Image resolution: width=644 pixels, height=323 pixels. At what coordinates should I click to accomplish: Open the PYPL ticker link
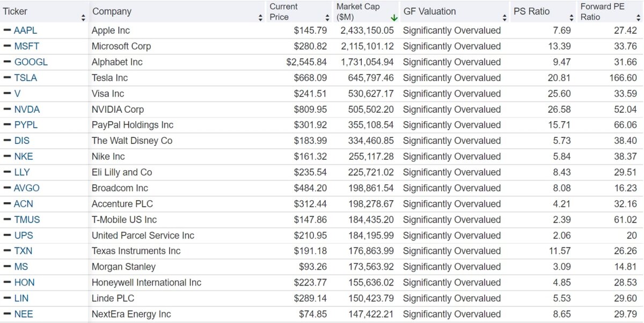click(26, 125)
